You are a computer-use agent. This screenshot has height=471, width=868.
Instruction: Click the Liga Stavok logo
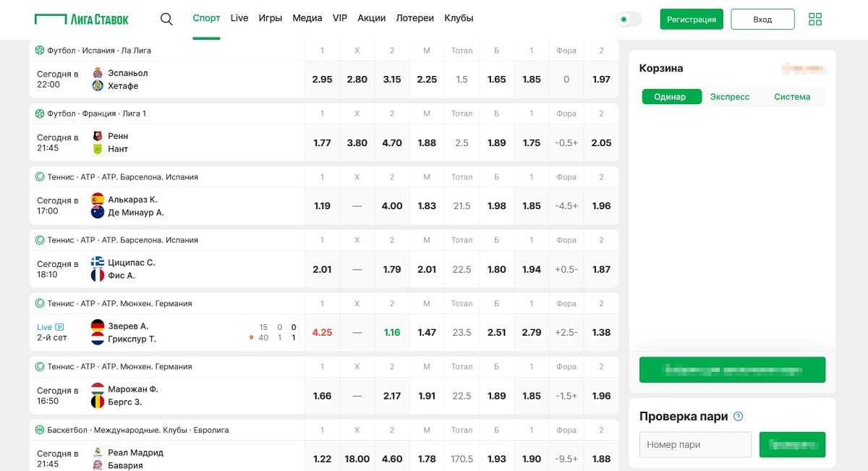click(x=81, y=19)
